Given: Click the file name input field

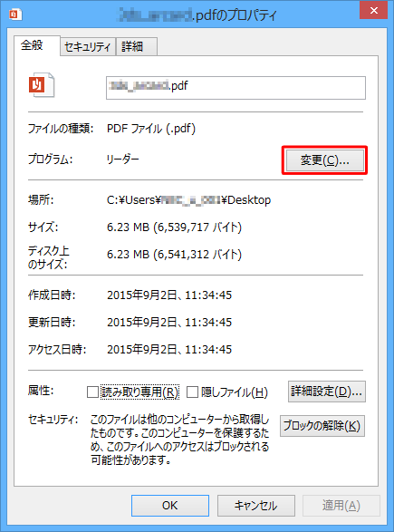Looking at the screenshot, I should tap(235, 88).
